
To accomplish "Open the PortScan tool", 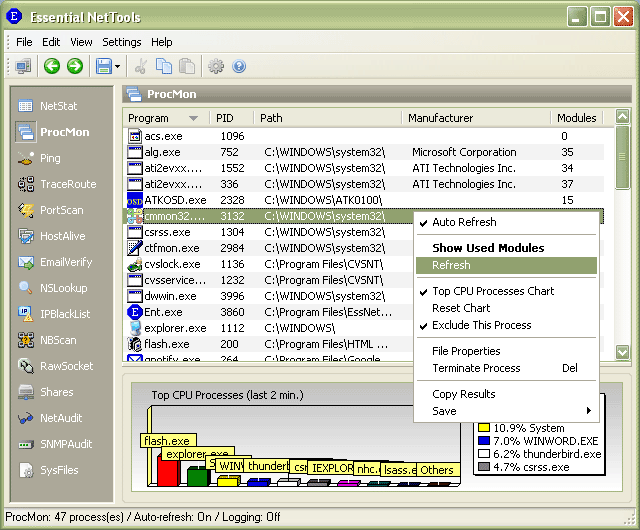I will pos(51,210).
